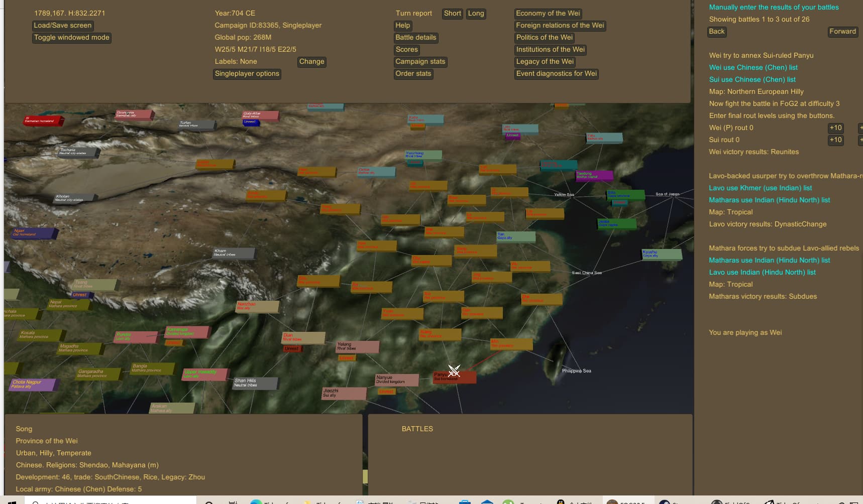The image size is (863, 504).
Task: Select the Kosala province marker
Action: point(40,335)
